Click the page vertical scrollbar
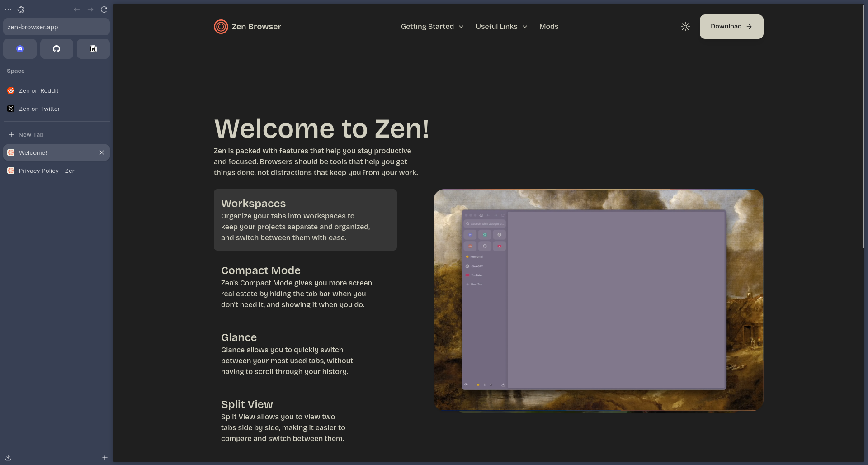This screenshot has height=465, width=868. point(863,127)
